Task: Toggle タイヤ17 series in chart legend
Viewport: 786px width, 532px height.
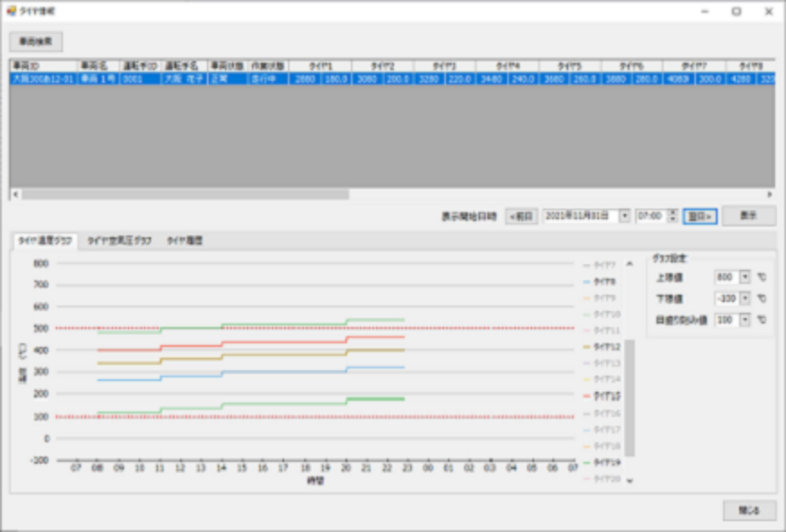Action: pyautogui.click(x=602, y=430)
